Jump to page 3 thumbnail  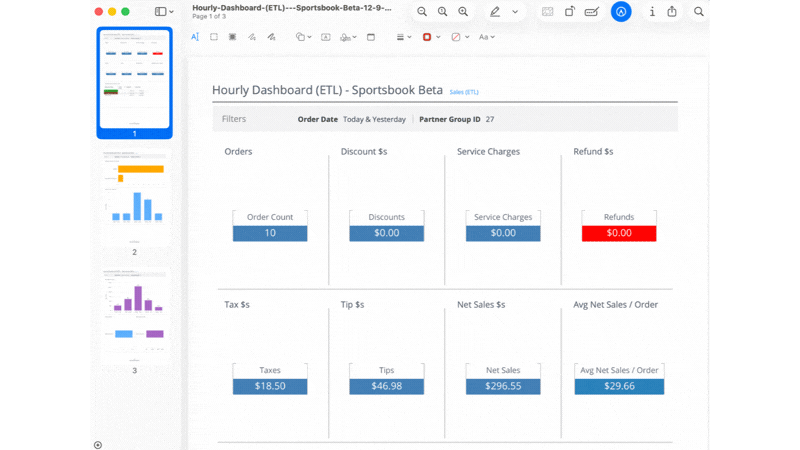(x=134, y=315)
